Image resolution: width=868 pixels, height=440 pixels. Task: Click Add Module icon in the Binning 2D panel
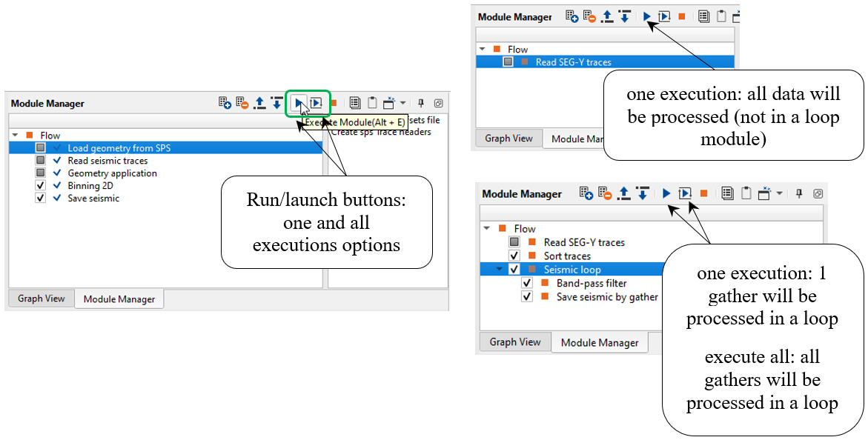tap(225, 103)
